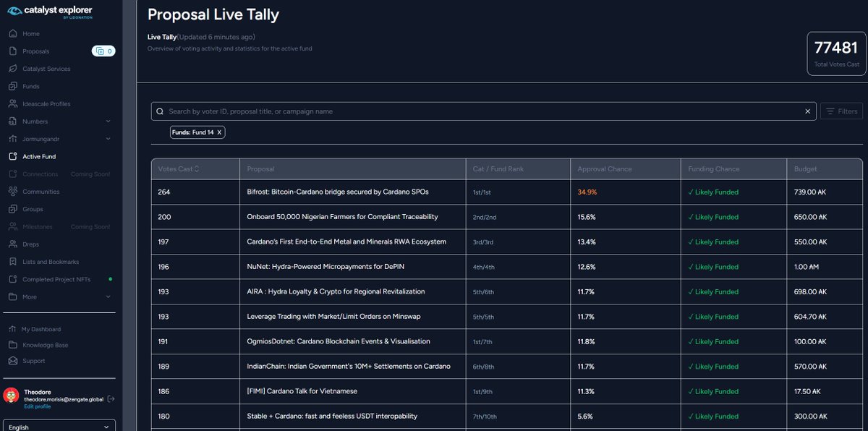Image resolution: width=868 pixels, height=431 pixels.
Task: Expand the More menu chevron
Action: (x=109, y=296)
